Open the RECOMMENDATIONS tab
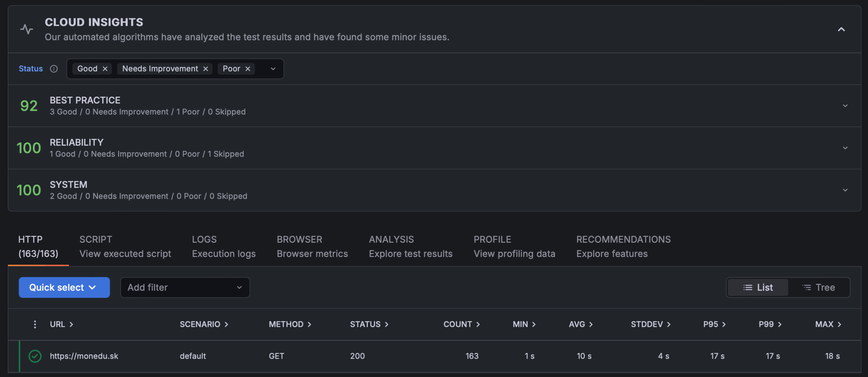This screenshot has width=868, height=377. pos(623,239)
